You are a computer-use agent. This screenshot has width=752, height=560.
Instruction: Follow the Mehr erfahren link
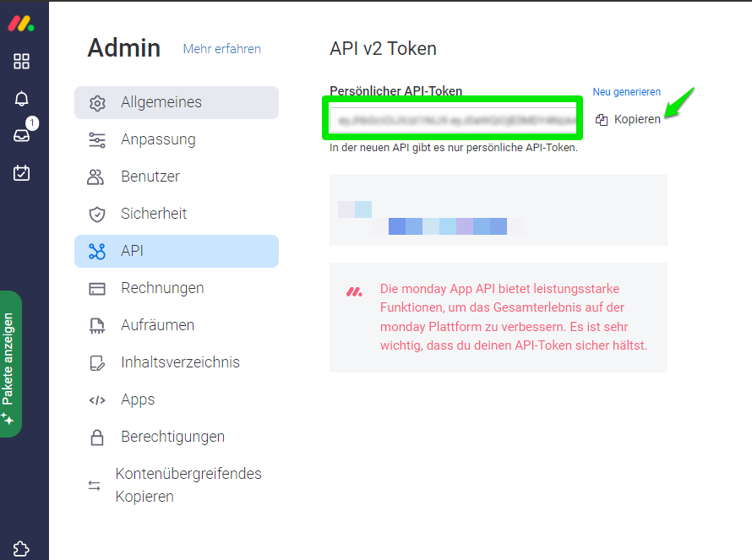[x=221, y=49]
